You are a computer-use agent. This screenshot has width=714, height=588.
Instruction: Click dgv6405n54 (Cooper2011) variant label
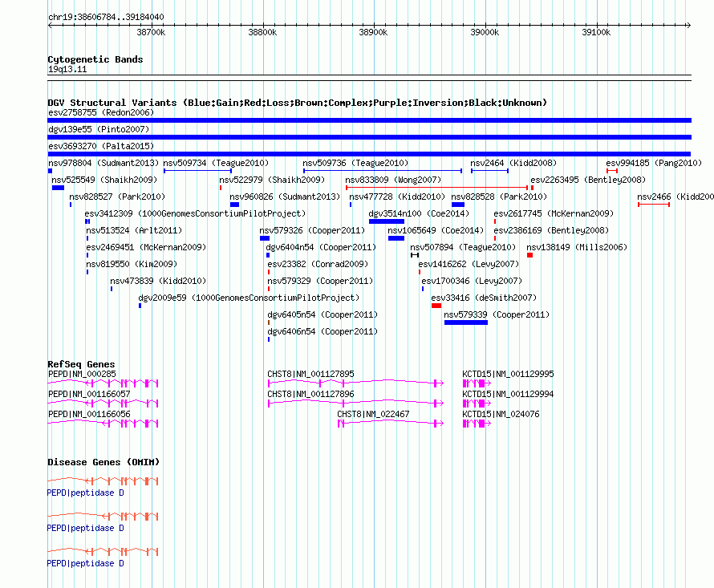tap(323, 314)
